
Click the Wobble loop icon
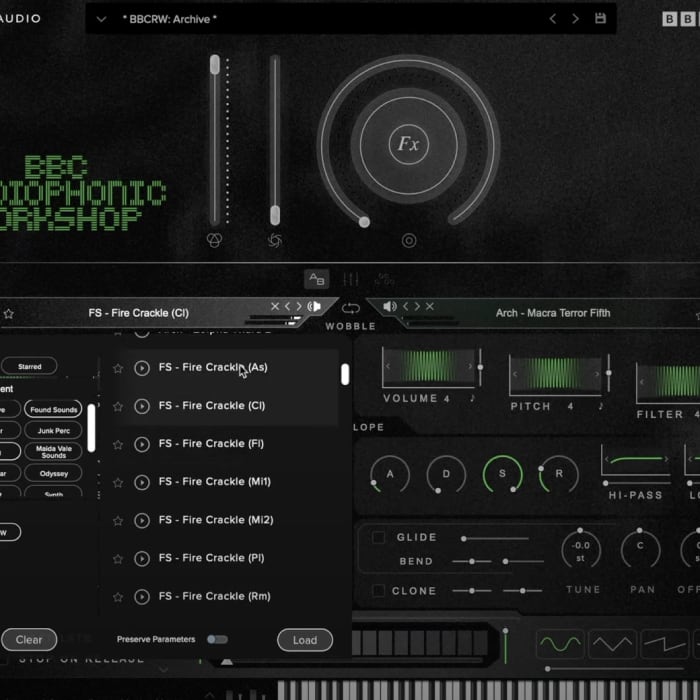[x=350, y=308]
